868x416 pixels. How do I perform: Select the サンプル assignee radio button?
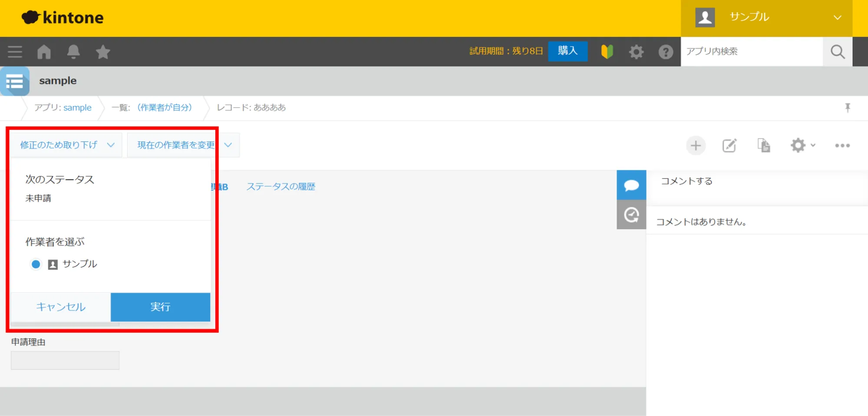click(x=36, y=264)
